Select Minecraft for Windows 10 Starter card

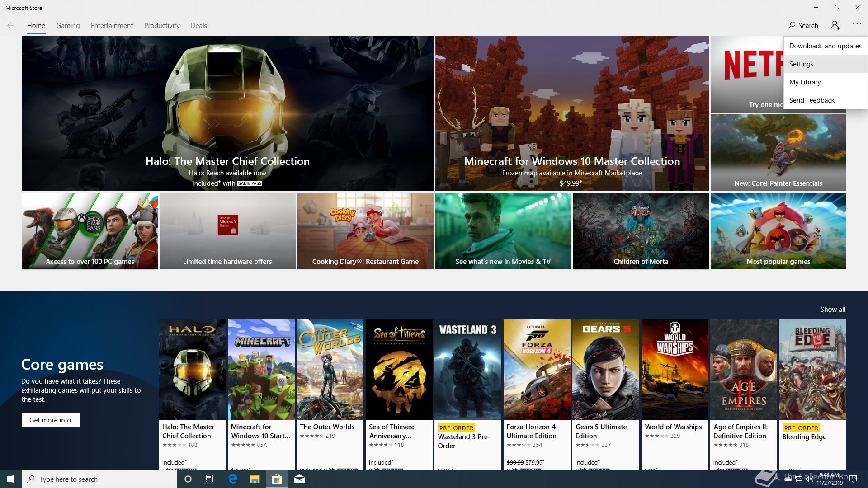point(261,394)
